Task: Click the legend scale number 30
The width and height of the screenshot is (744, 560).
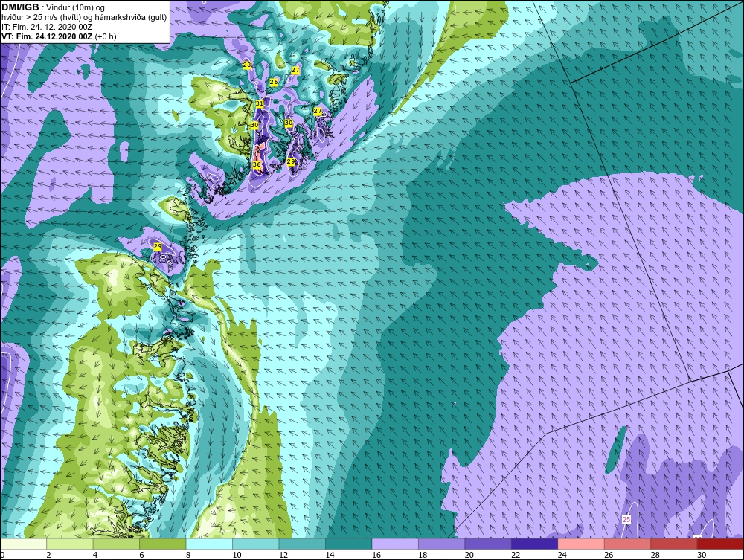Action: 702,555
